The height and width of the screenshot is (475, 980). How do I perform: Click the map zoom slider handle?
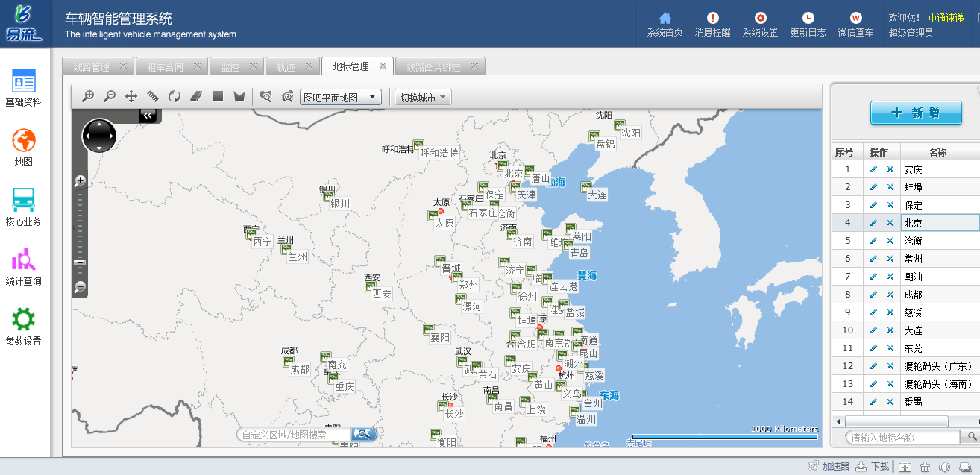(x=80, y=262)
